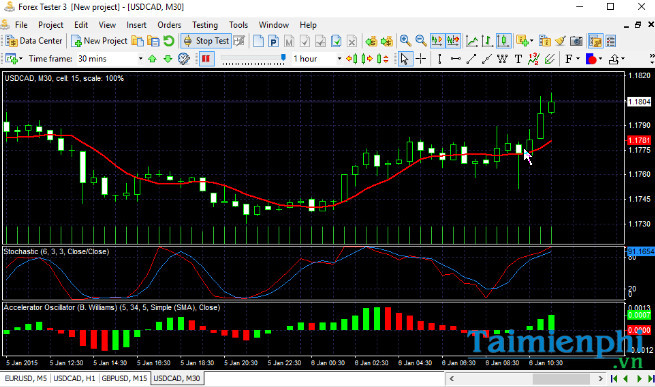Open the Insert menu
The height and width of the screenshot is (387, 655).
click(136, 25)
